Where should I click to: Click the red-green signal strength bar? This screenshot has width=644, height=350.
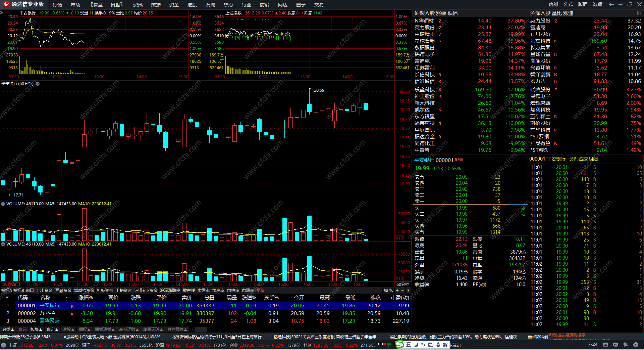[x=387, y=344]
